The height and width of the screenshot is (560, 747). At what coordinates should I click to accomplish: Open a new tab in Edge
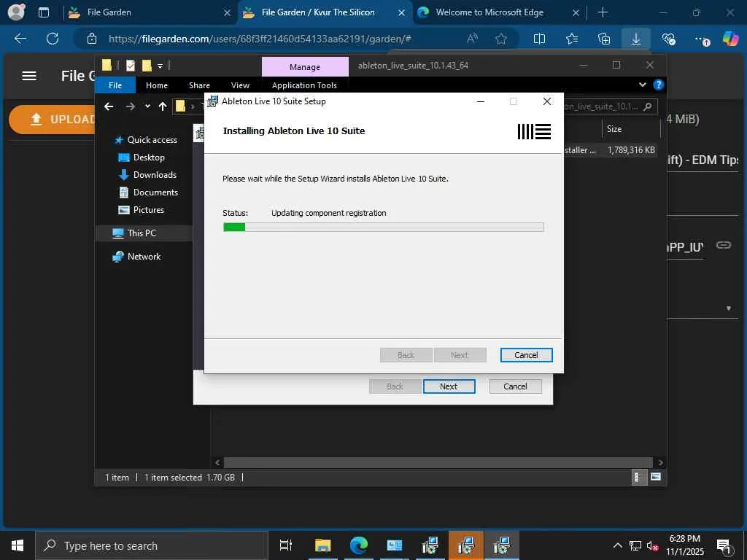click(603, 12)
